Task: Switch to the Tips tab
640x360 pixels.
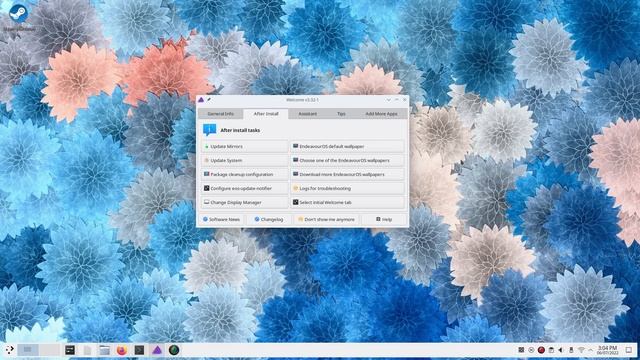Action: point(341,113)
